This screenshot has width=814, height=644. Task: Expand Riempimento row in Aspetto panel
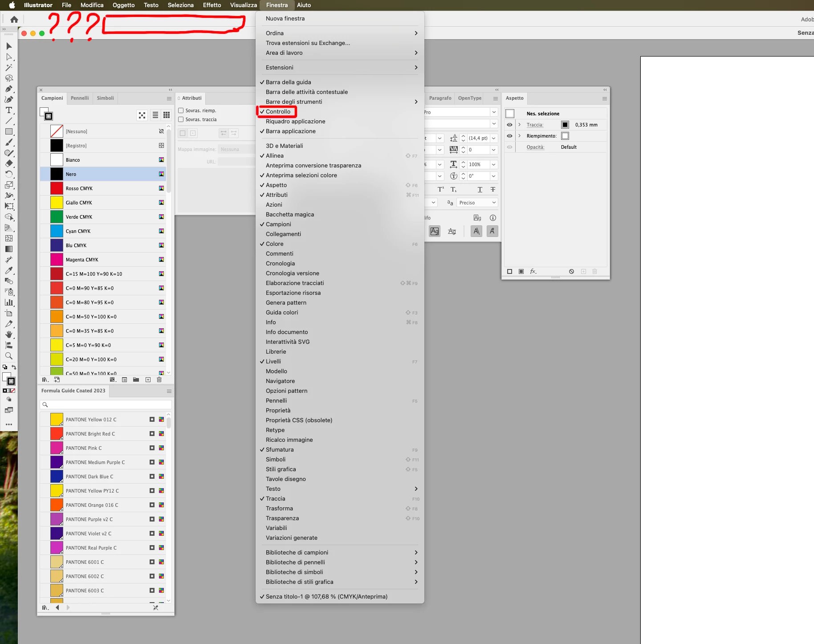point(519,136)
